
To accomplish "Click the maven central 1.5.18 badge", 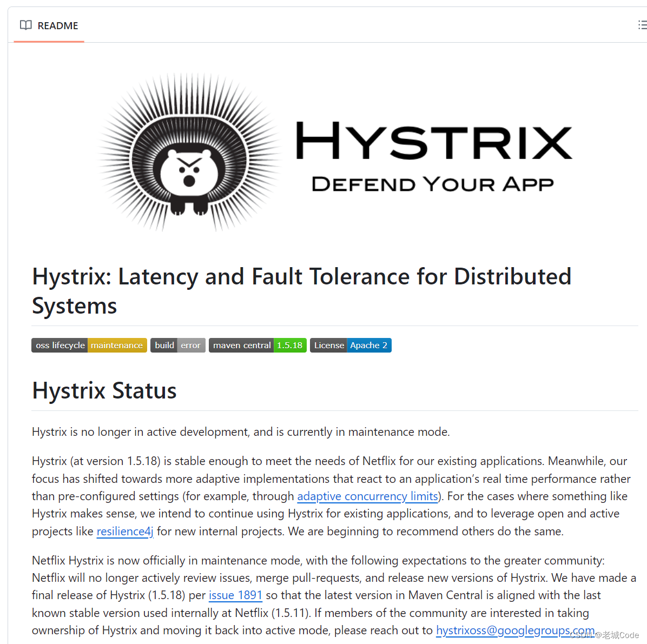I will click(257, 345).
